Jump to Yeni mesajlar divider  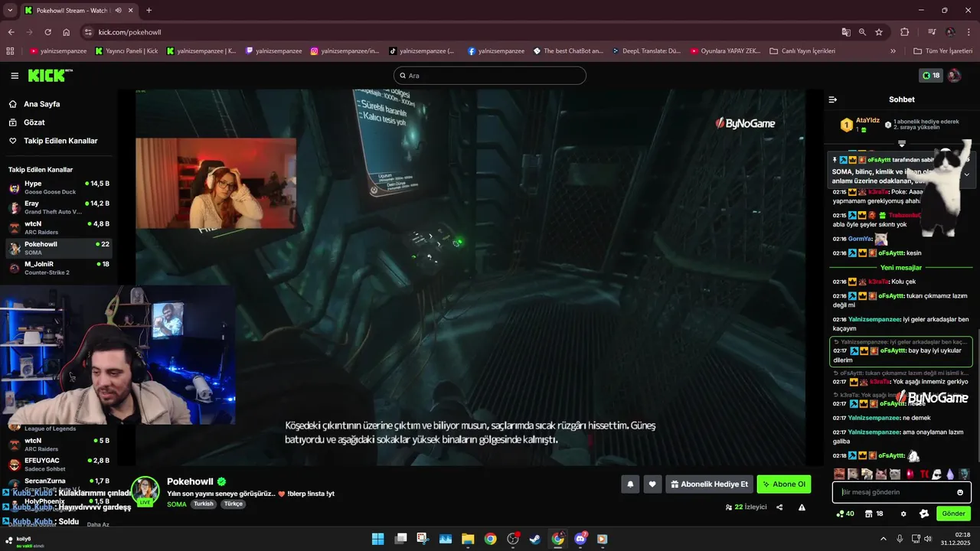pyautogui.click(x=901, y=268)
